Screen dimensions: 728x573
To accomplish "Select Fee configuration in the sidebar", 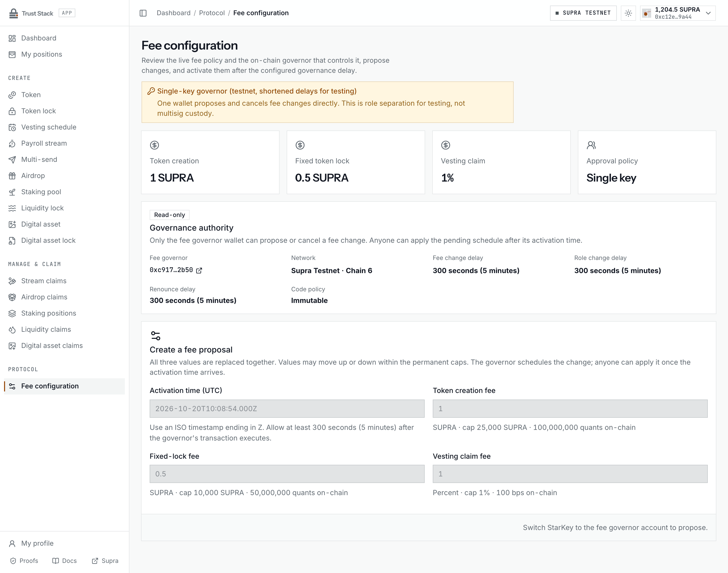I will 64,386.
